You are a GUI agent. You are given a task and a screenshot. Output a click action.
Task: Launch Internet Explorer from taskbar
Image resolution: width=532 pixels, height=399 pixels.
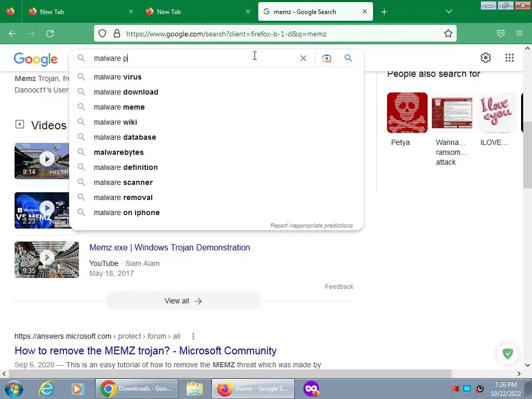pyautogui.click(x=46, y=389)
